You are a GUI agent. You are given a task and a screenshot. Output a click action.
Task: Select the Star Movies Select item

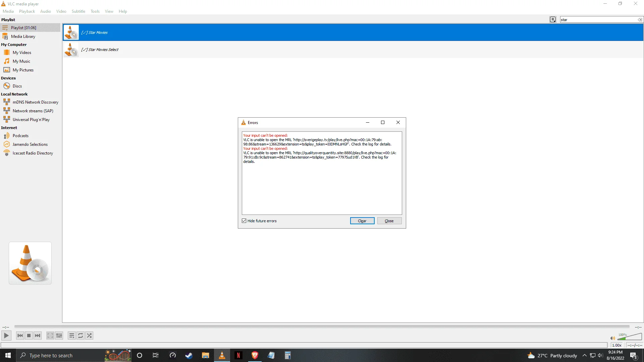pyautogui.click(x=353, y=50)
